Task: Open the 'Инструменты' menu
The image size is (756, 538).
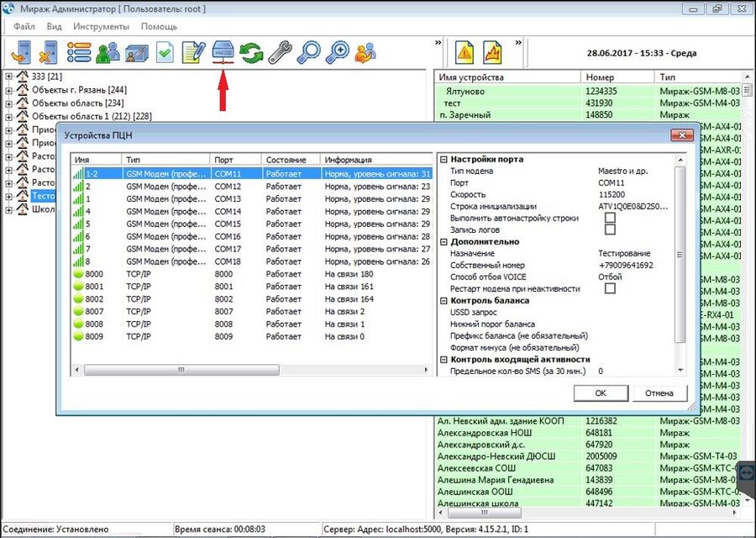Action: point(101,26)
